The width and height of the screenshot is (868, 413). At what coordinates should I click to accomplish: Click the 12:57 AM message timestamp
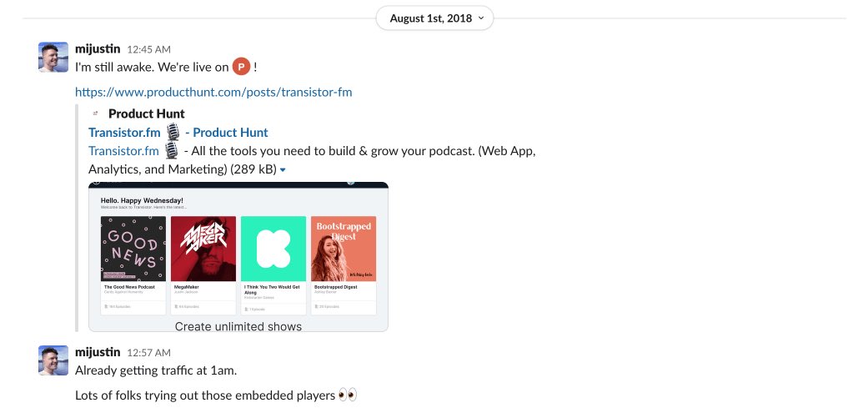[148, 353]
